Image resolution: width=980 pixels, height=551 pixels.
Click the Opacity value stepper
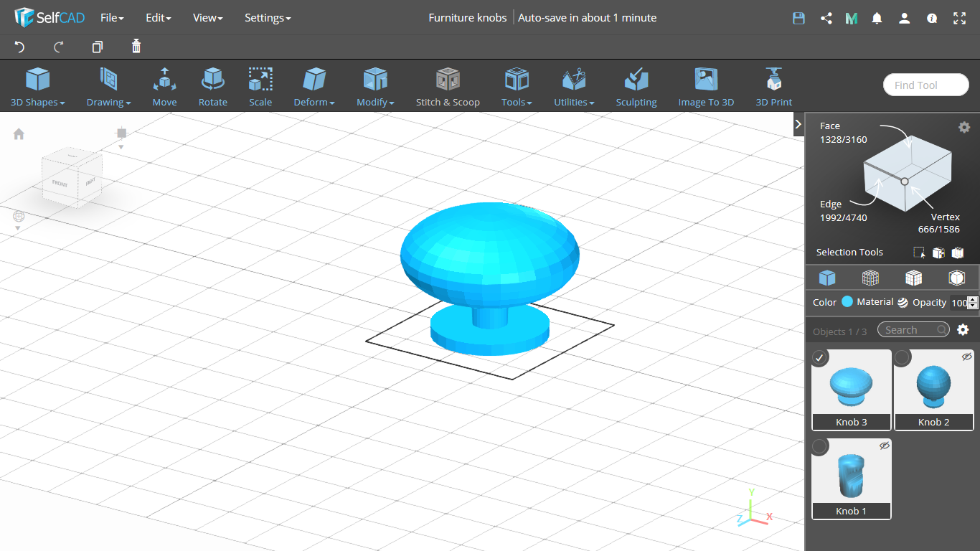click(973, 303)
